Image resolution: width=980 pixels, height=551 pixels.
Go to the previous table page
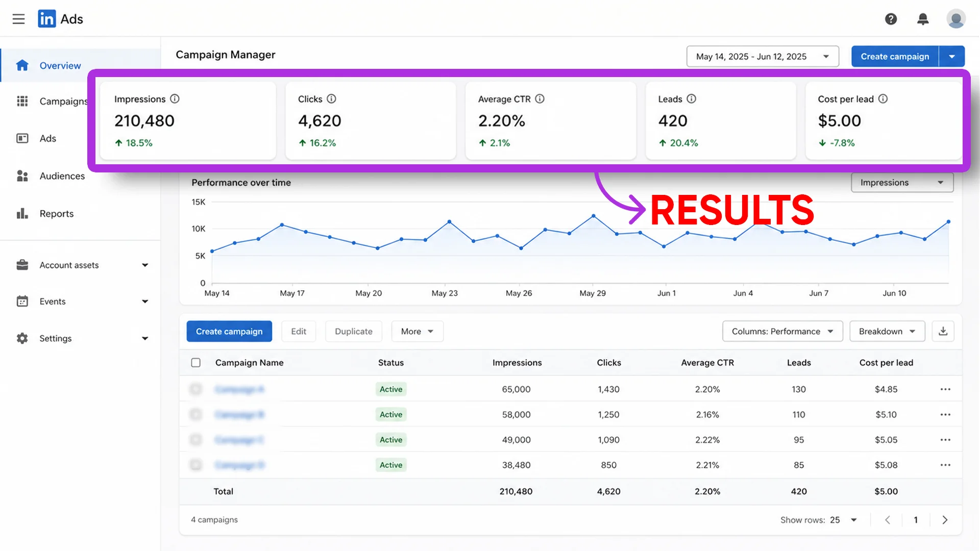[888, 520]
